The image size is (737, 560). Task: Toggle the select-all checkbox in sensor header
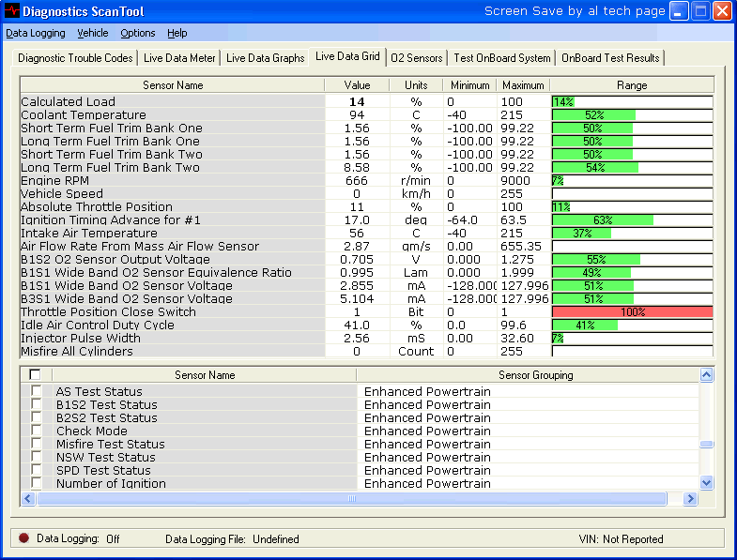(x=36, y=375)
